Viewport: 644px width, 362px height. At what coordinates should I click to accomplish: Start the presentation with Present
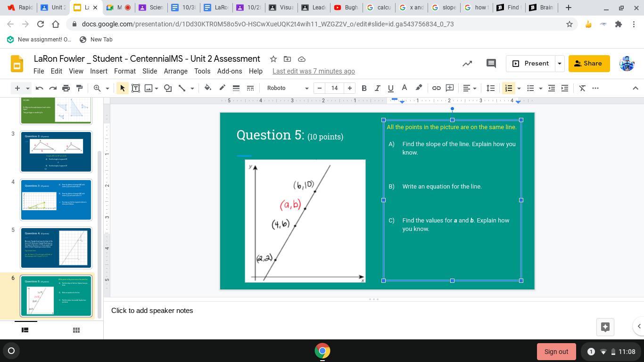point(530,64)
